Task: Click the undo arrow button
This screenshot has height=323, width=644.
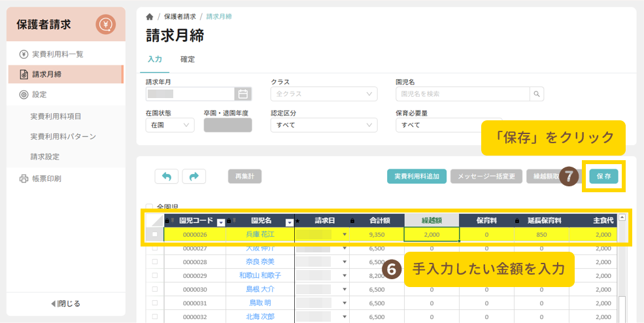Action: (167, 176)
